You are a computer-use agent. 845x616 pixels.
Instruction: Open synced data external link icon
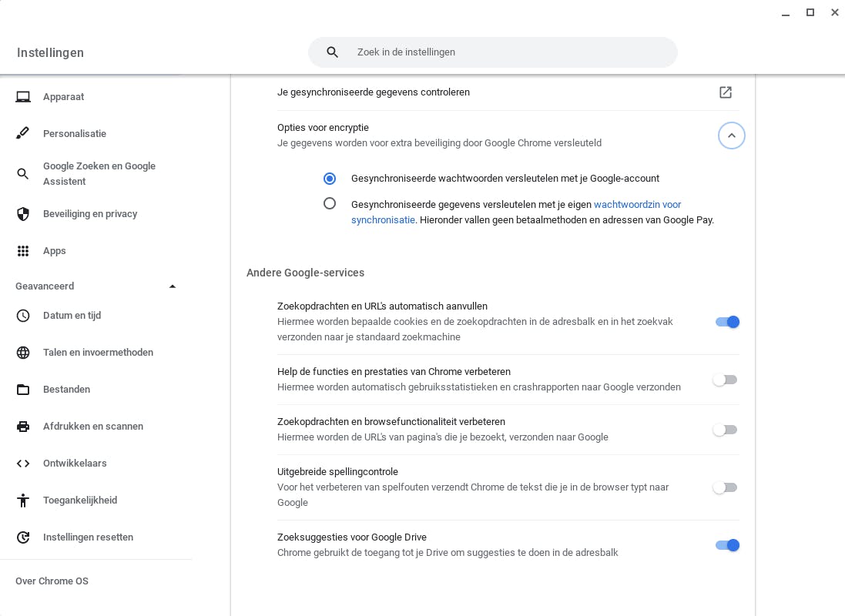pyautogui.click(x=726, y=92)
